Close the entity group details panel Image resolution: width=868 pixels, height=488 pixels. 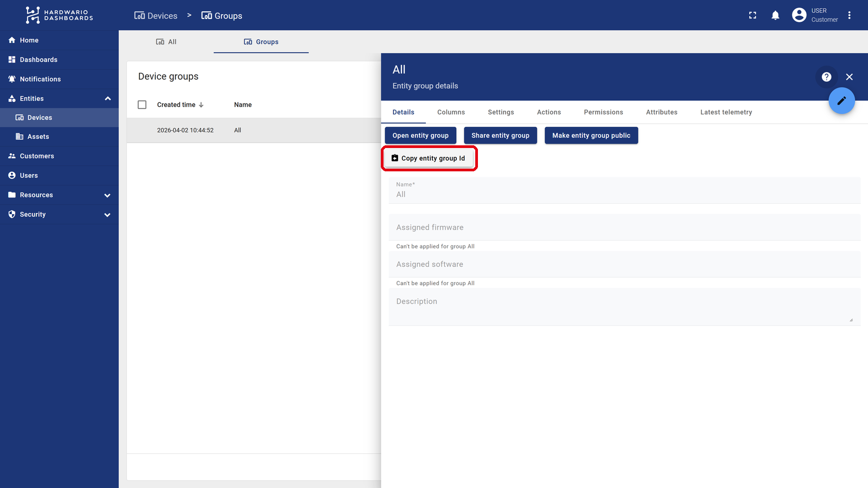[x=850, y=77]
